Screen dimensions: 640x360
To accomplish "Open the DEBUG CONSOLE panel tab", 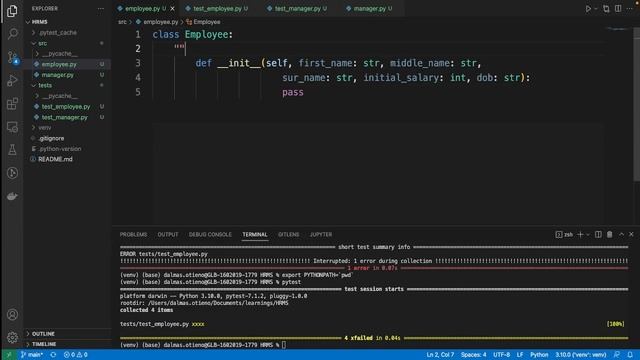I will [210, 235].
